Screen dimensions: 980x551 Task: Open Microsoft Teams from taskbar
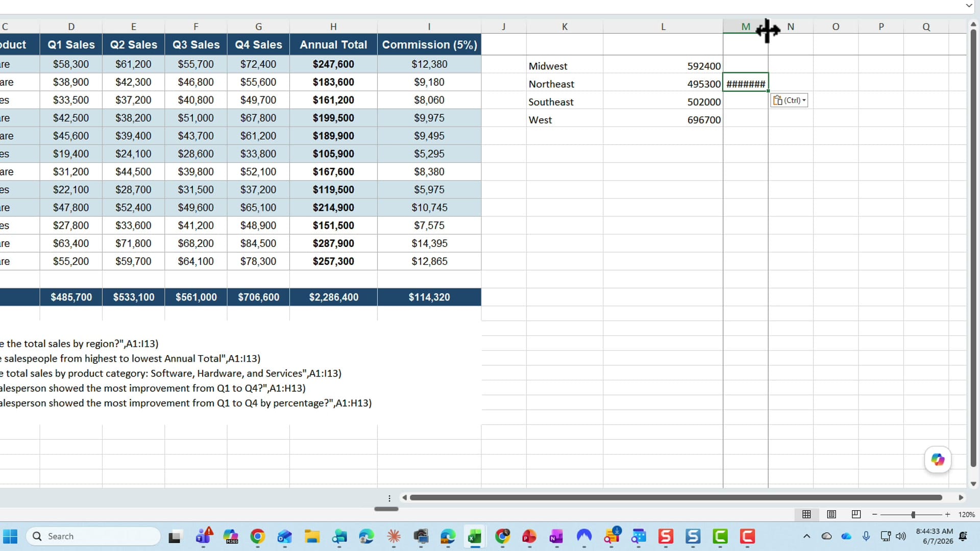point(204,536)
